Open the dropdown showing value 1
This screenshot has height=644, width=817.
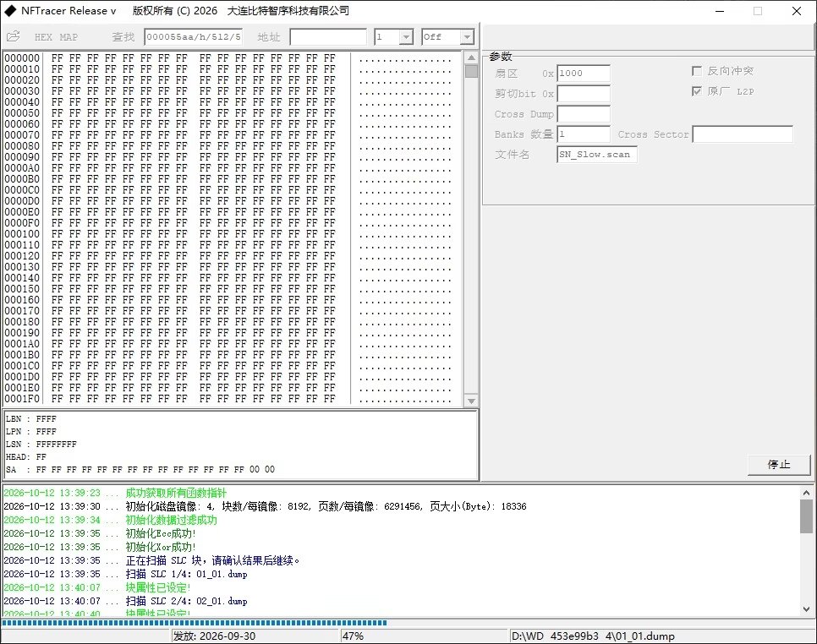(x=407, y=37)
